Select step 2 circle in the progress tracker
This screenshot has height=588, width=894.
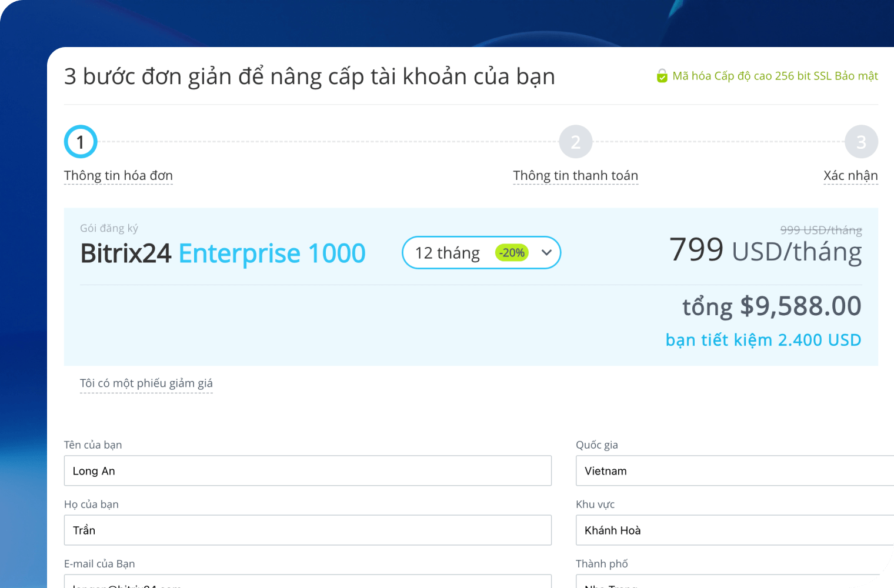coord(576,142)
